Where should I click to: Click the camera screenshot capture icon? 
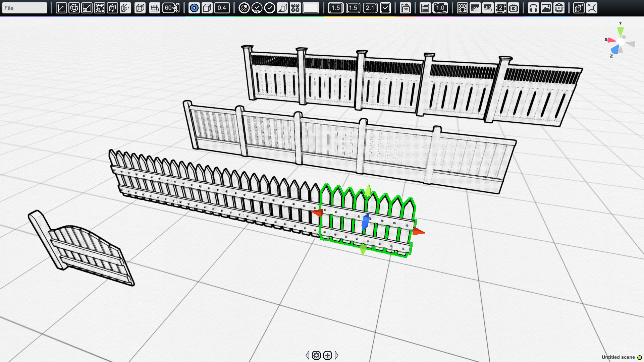[513, 8]
